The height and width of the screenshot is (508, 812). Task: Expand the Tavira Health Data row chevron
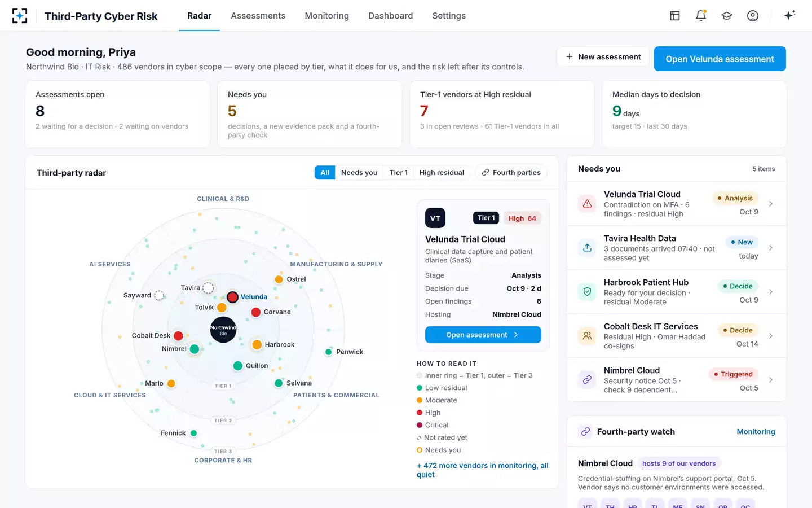[771, 248]
